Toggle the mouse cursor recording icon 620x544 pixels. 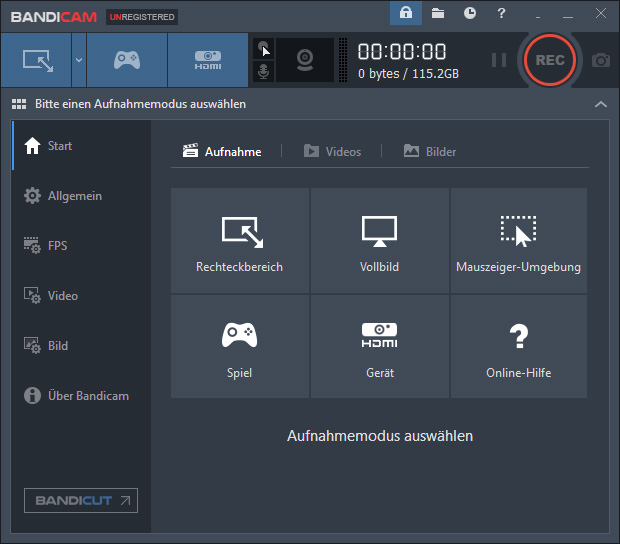264,49
